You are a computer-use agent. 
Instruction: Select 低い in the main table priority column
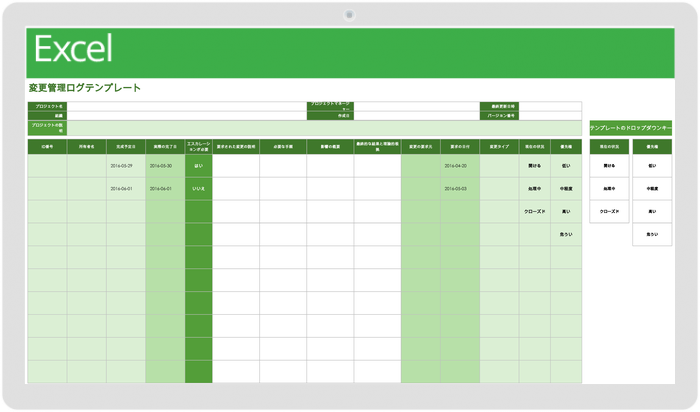[x=566, y=166]
